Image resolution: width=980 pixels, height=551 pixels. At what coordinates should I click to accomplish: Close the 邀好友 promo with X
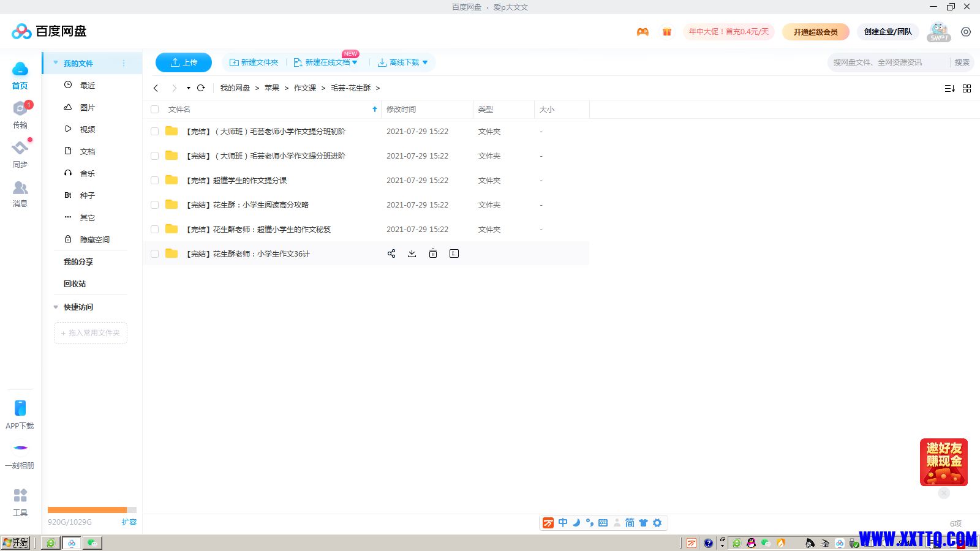[944, 493]
